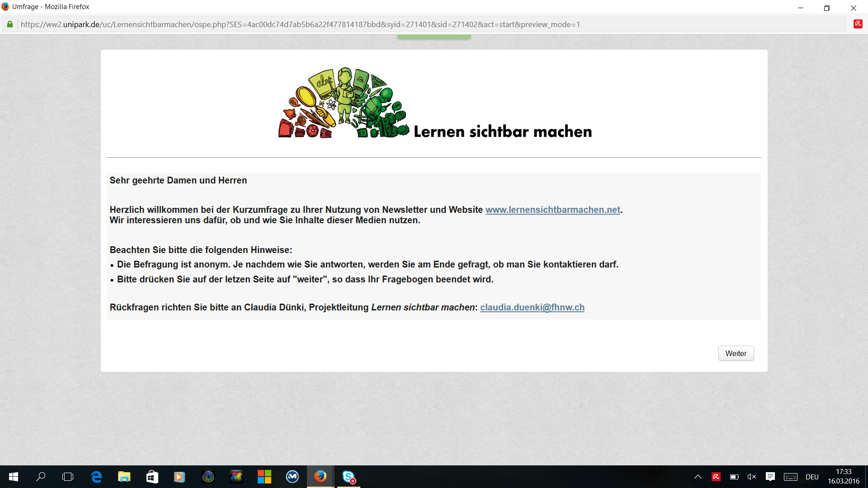868x488 pixels.
Task: Click the Avira icon in browser toolbar
Action: (858, 24)
